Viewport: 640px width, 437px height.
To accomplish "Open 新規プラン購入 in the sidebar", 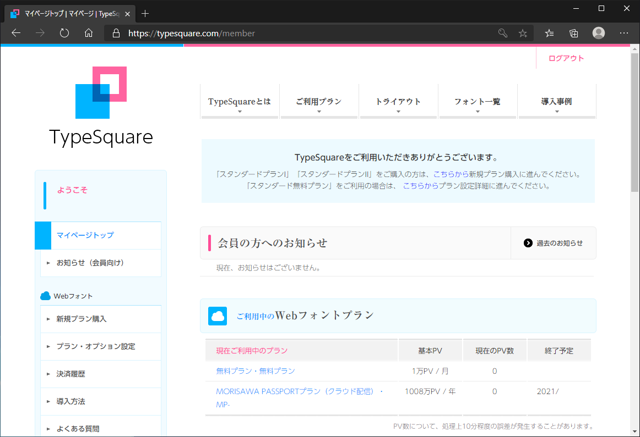I will tap(101, 319).
